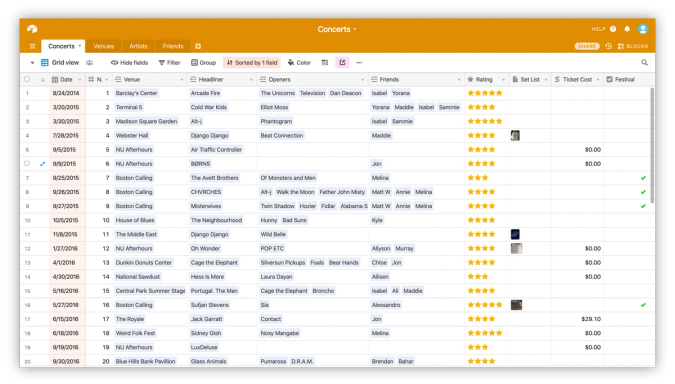Click the row height icon
The height and width of the screenshot is (384, 675).
point(325,62)
